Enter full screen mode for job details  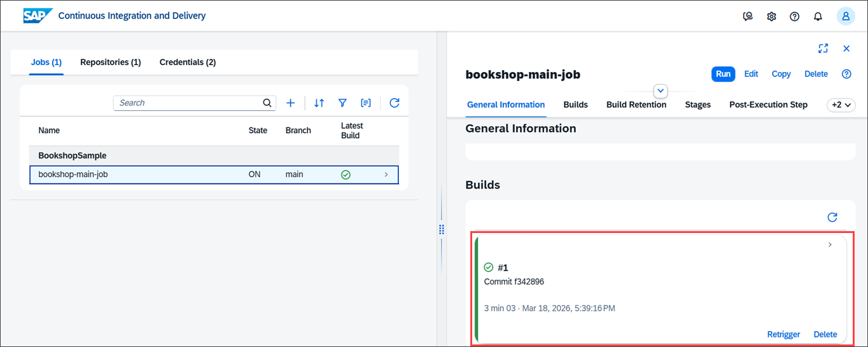[823, 48]
